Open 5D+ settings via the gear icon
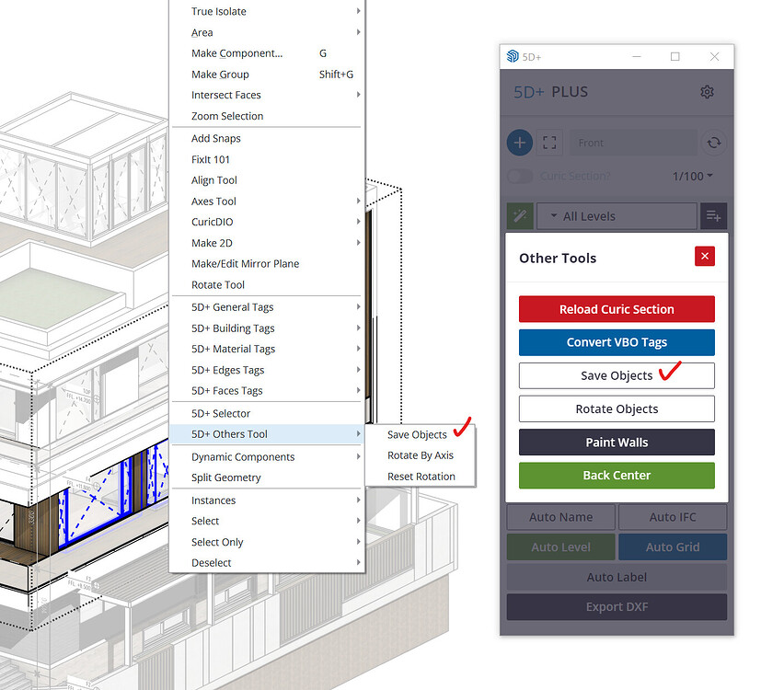784x690 pixels. pos(707,91)
